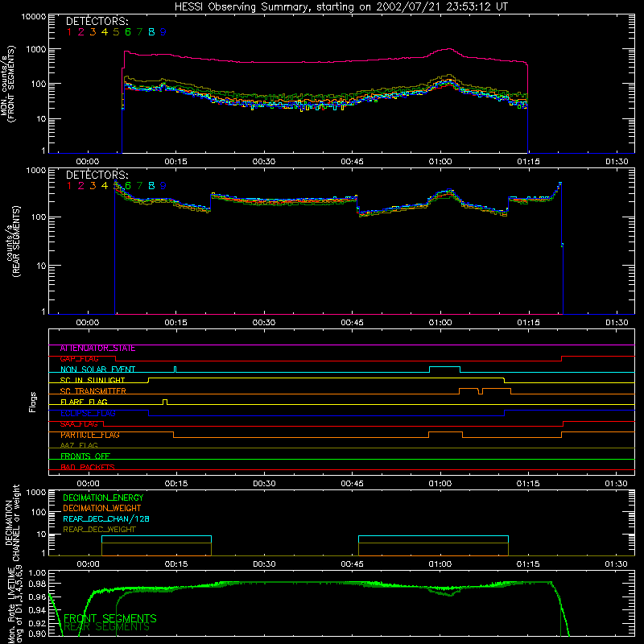The image size is (644, 644).
Task: Click the REAR SEGMENTS livetime legend label
Action: tap(107, 627)
